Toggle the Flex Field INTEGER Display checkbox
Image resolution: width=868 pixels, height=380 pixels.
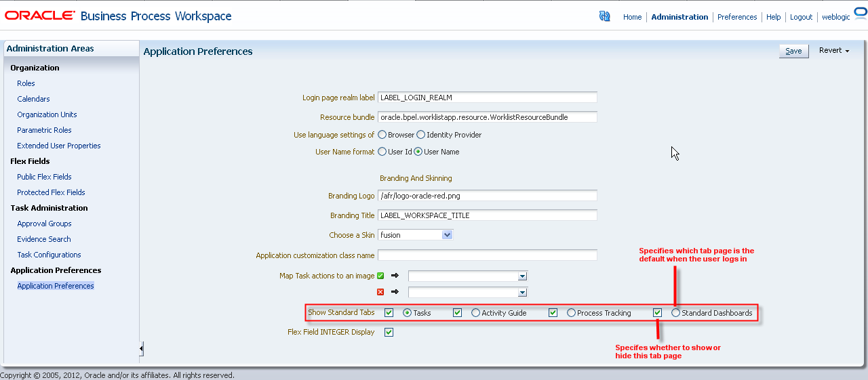[x=389, y=332]
